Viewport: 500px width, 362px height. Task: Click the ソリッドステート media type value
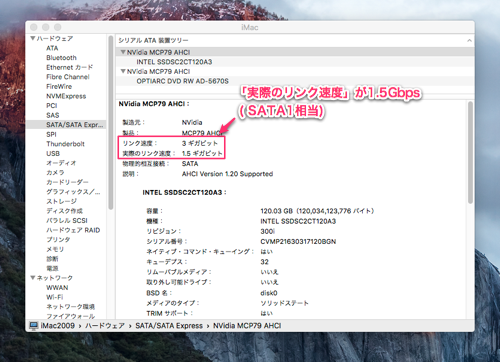click(284, 303)
